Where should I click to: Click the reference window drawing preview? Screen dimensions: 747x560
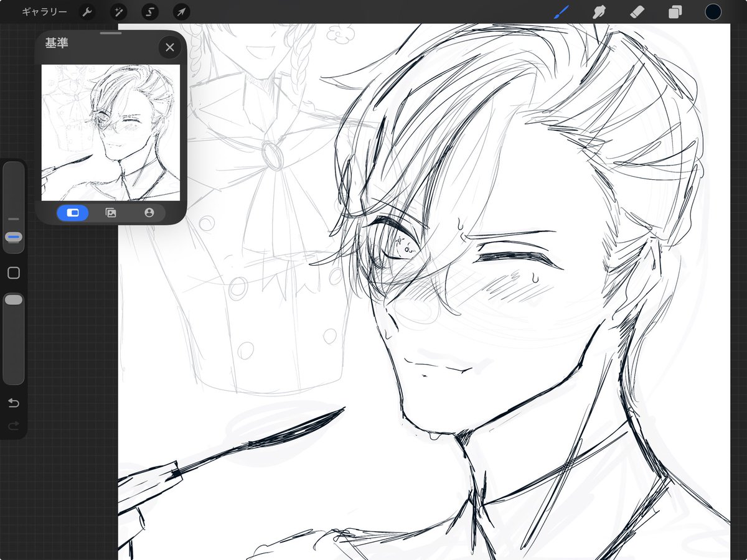click(x=111, y=133)
